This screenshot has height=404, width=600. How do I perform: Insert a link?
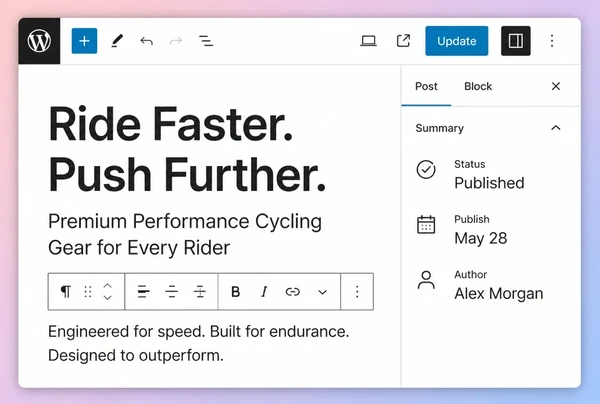pyautogui.click(x=292, y=292)
